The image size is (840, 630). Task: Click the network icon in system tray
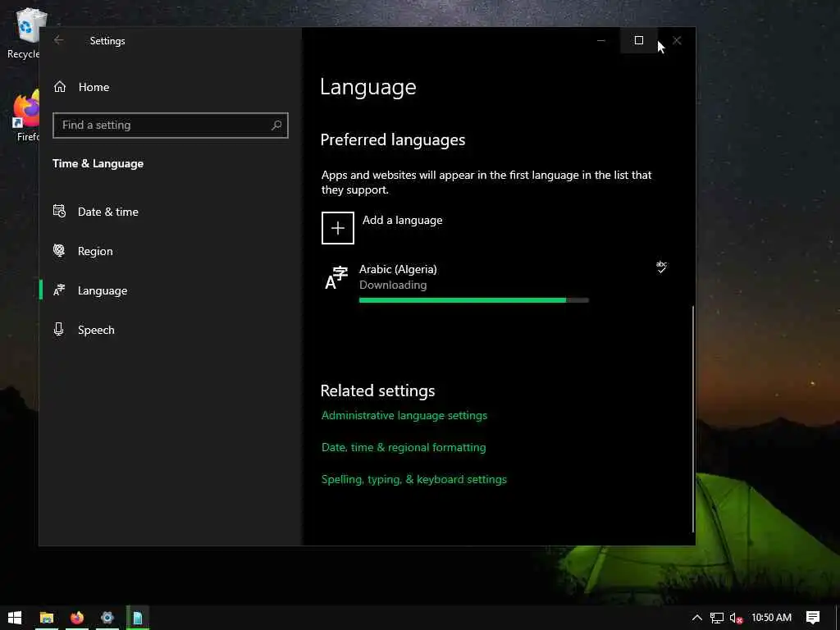717,618
